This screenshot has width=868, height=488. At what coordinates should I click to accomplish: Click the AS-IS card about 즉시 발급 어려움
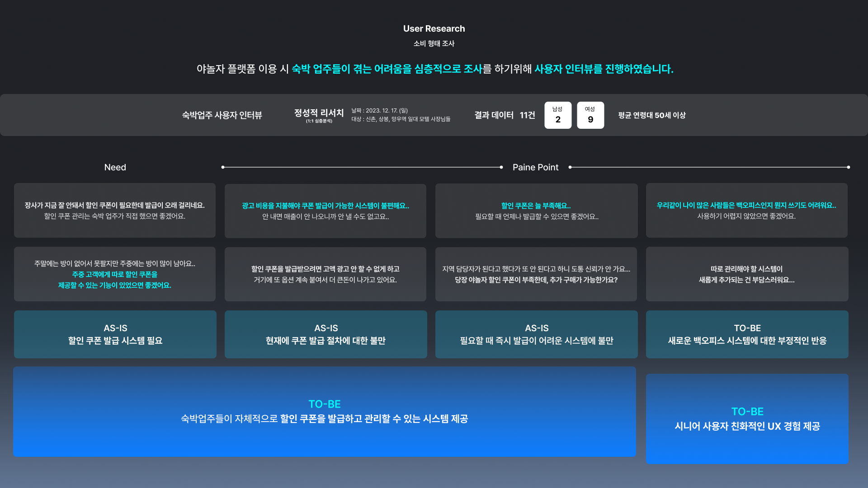click(536, 334)
